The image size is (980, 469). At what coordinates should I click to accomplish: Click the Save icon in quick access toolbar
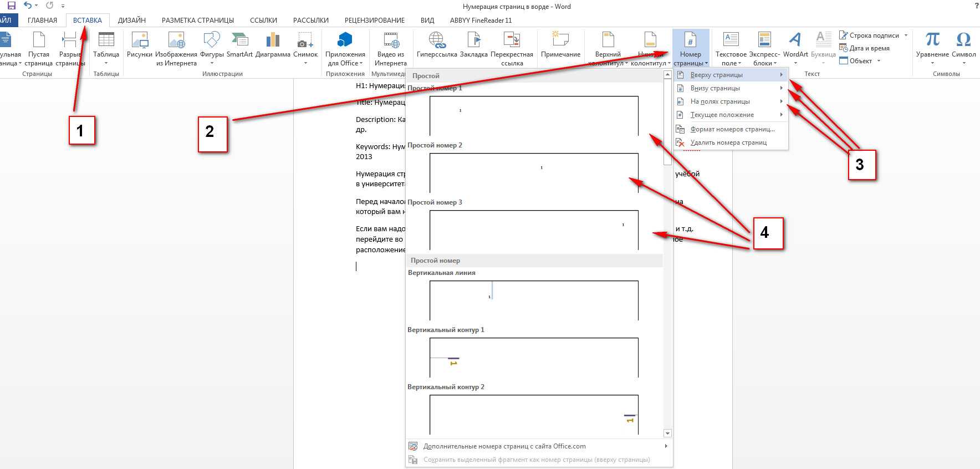coord(11,6)
